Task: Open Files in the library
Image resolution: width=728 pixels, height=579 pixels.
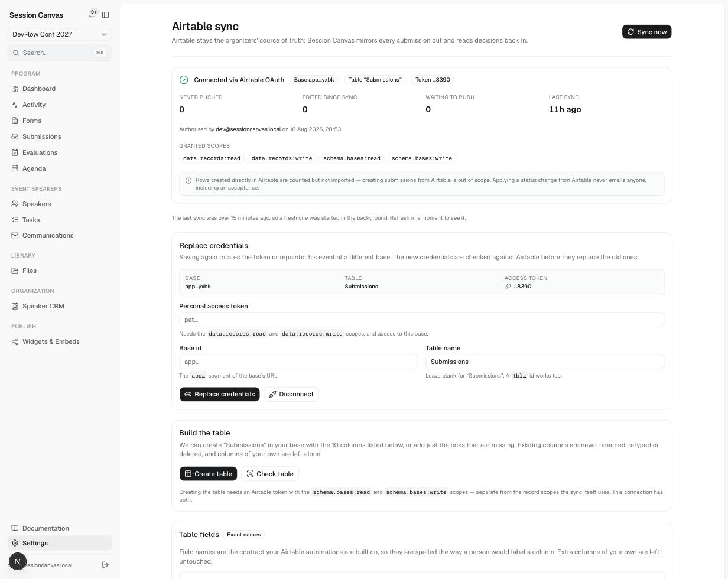Action: pos(60,271)
